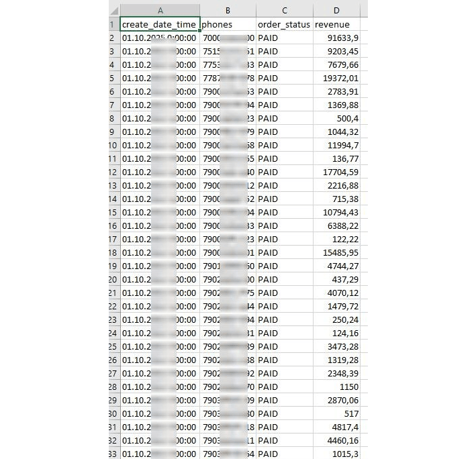Select row header 30
Viewport: 476px width, 459px height.
tap(114, 413)
